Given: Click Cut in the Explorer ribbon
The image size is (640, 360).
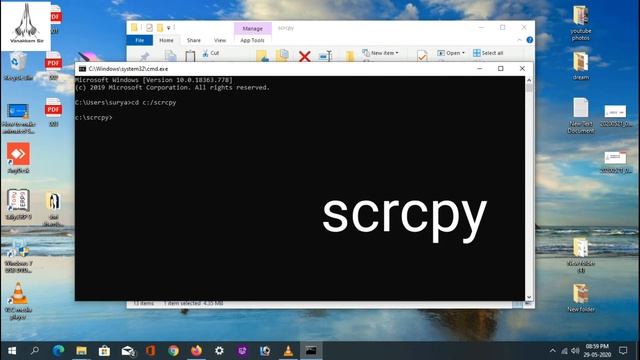Looking at the screenshot, I should pos(211,53).
